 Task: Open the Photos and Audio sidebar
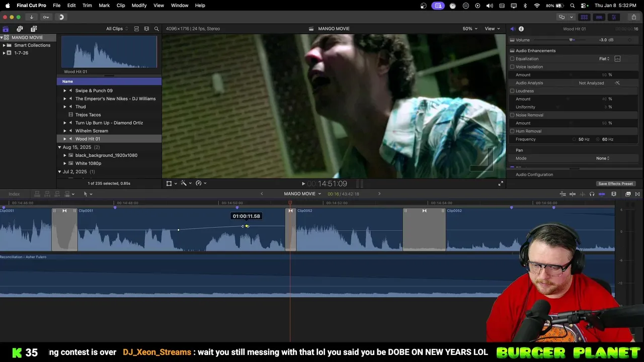click(20, 29)
